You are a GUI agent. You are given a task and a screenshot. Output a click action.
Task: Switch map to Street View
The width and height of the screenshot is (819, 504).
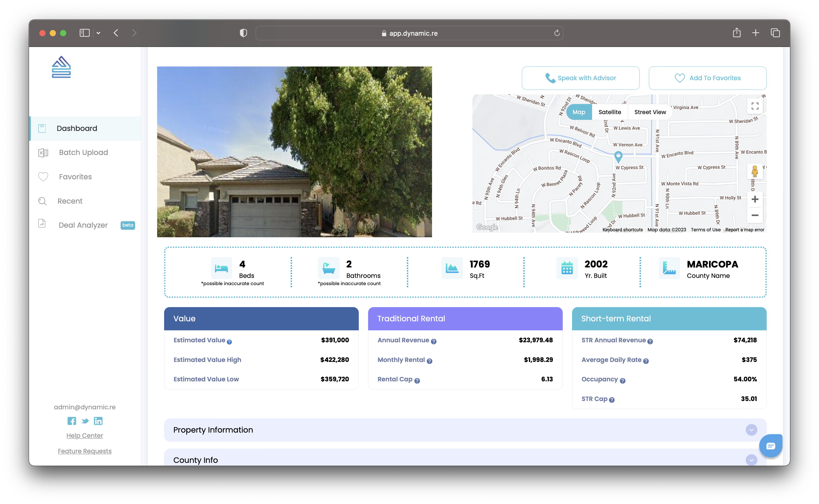tap(650, 112)
